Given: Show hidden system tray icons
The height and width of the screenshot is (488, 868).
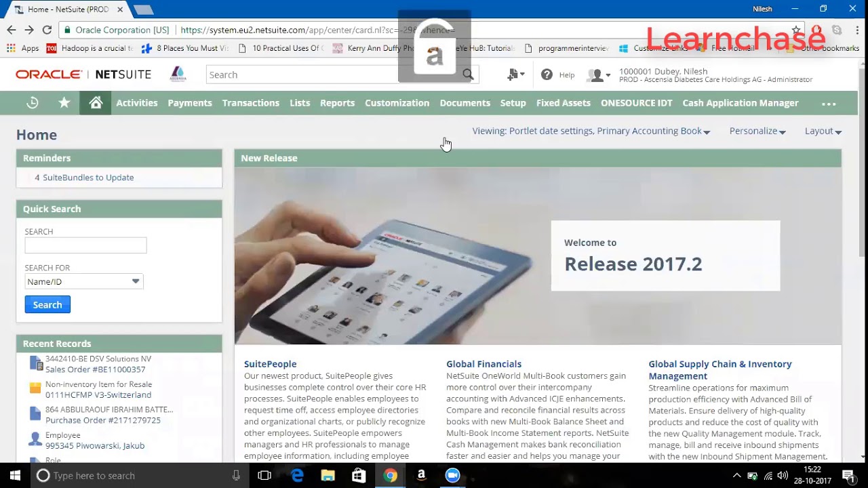Looking at the screenshot, I should point(736,476).
